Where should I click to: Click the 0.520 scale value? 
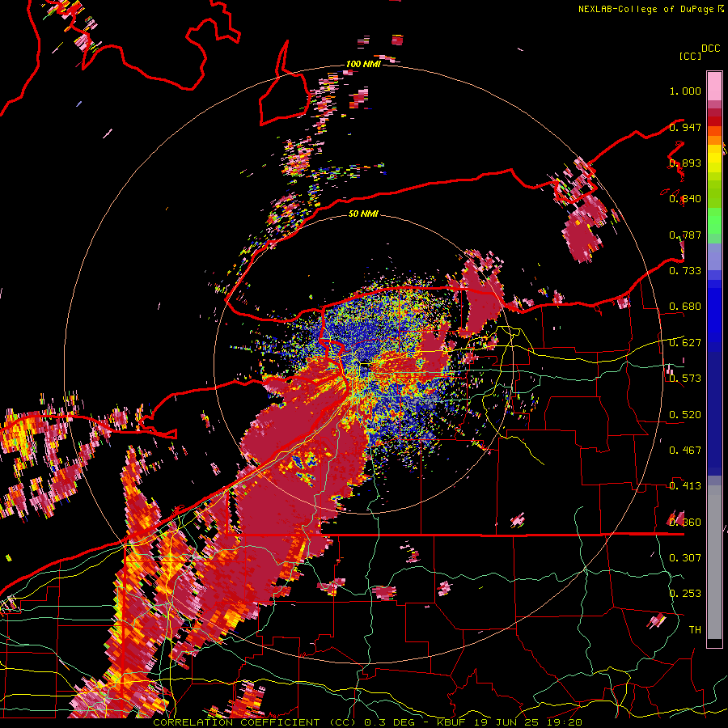[685, 414]
